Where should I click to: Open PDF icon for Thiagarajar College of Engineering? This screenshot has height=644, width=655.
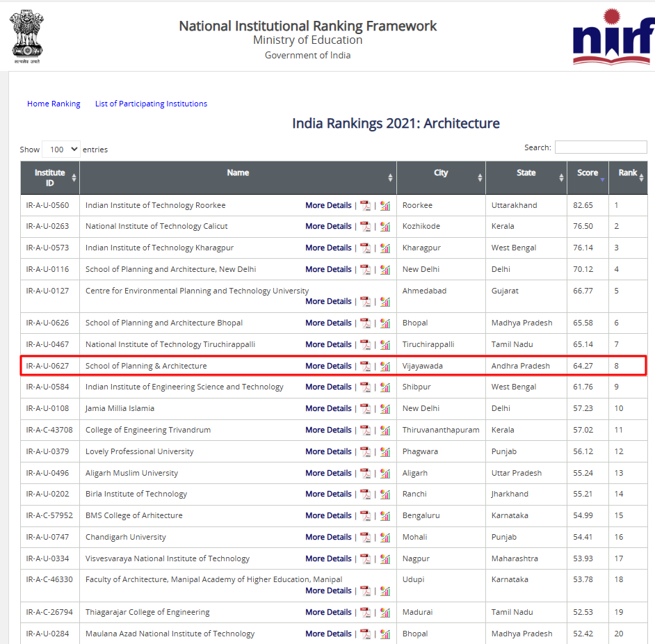pos(366,612)
